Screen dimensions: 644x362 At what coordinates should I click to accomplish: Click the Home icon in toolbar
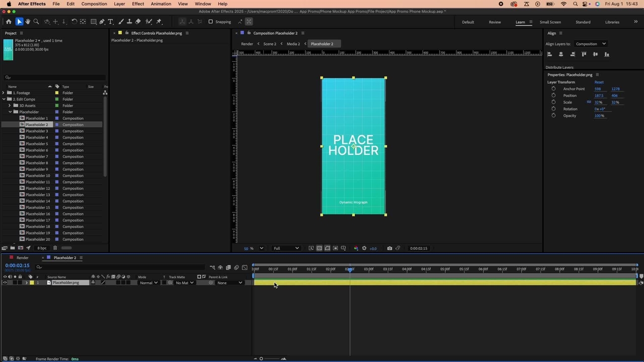click(x=9, y=22)
